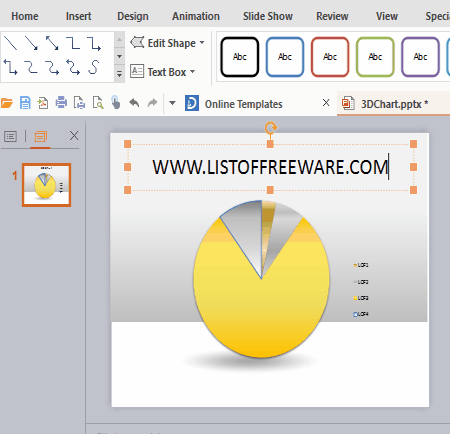Viewport: 450px width, 434px height.
Task: Click the first legend entry in chart
Action: [361, 265]
